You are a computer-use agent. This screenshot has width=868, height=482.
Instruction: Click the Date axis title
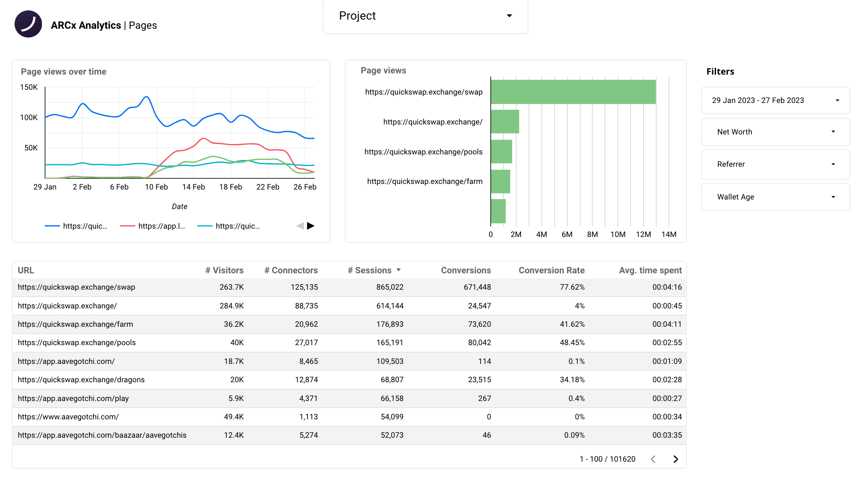(179, 207)
